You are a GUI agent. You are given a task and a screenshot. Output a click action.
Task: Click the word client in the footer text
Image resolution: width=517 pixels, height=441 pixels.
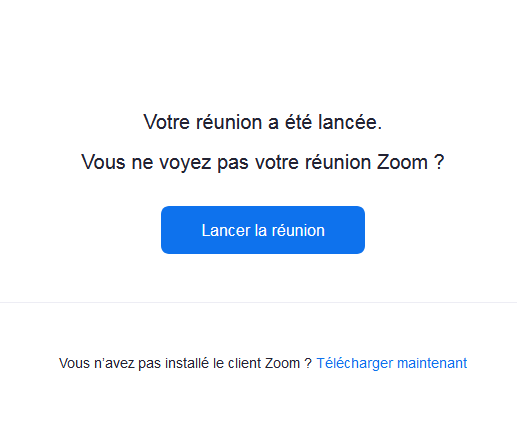click(x=245, y=363)
